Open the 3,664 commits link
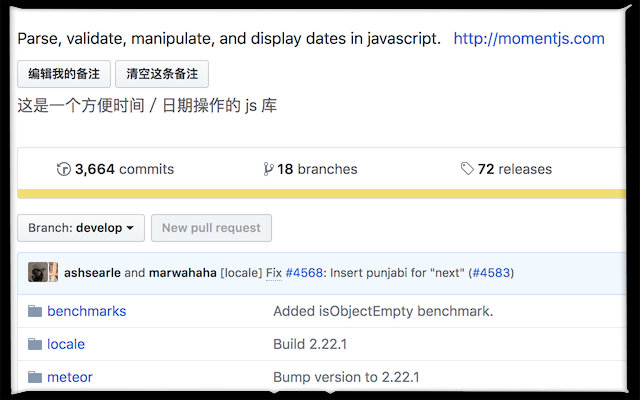640x400 pixels. (124, 169)
